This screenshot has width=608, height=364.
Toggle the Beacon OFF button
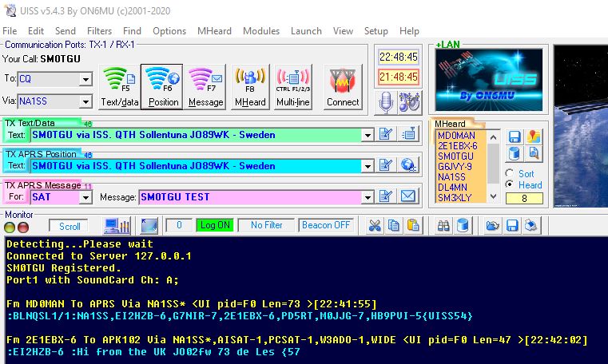tap(326, 225)
